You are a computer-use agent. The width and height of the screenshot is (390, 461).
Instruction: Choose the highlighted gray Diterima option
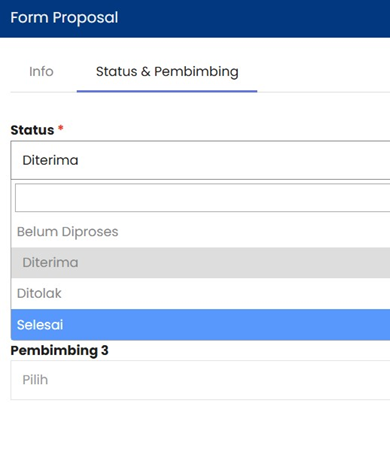[200, 263]
